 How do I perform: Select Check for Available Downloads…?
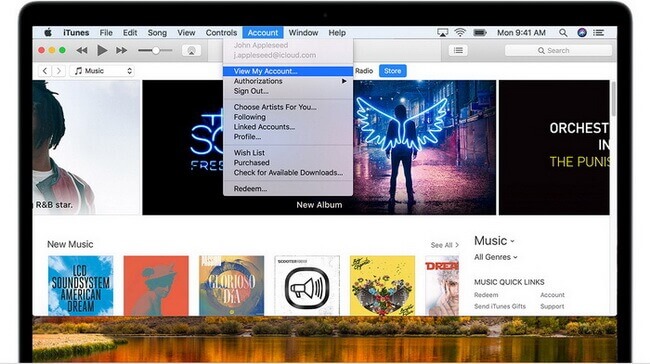point(288,172)
